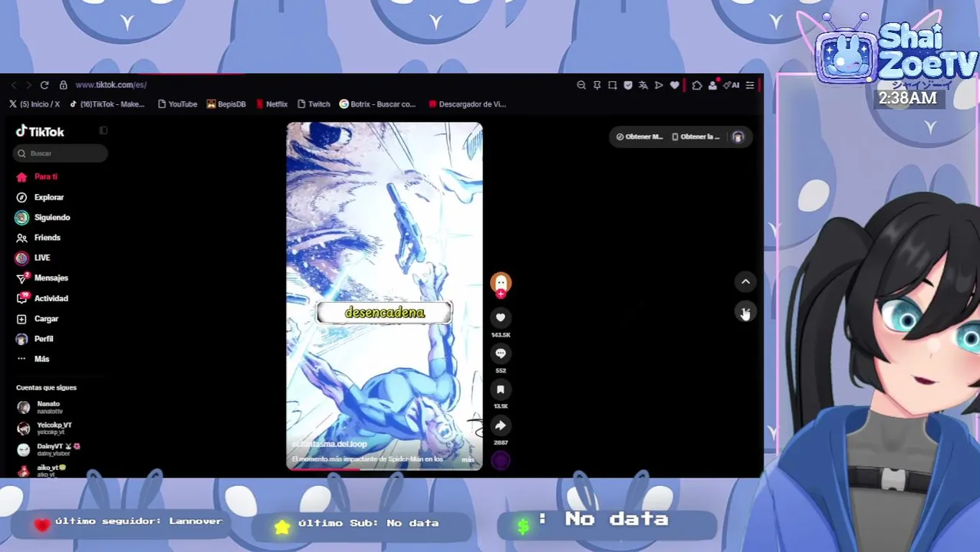Click the TikTok logo

coord(40,132)
